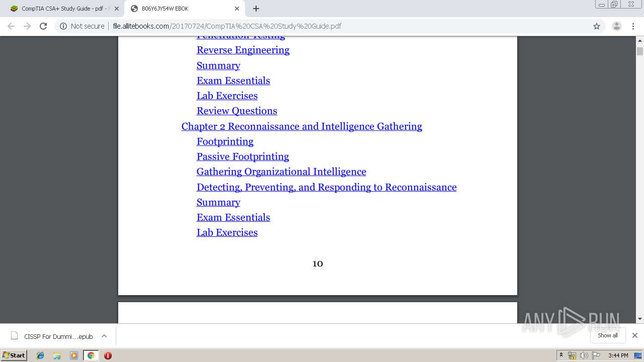Viewport: 644px width, 362px height.
Task: Click show desktop button
Action: point(639,355)
